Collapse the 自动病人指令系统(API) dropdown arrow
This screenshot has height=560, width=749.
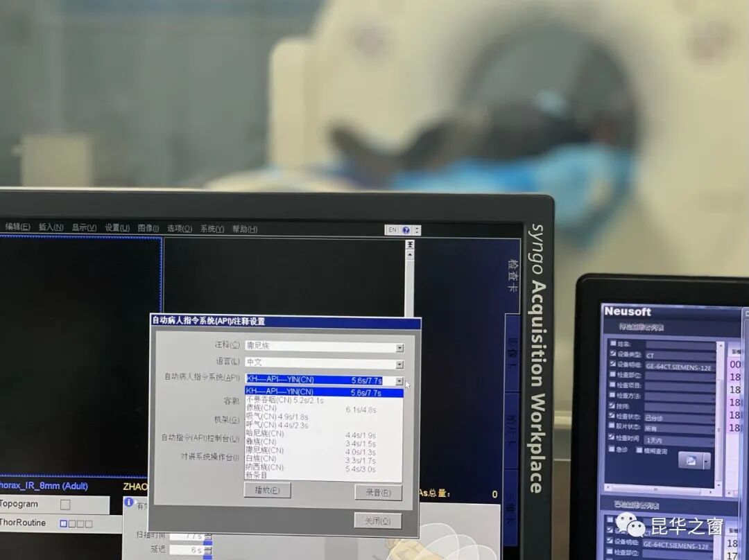point(399,381)
